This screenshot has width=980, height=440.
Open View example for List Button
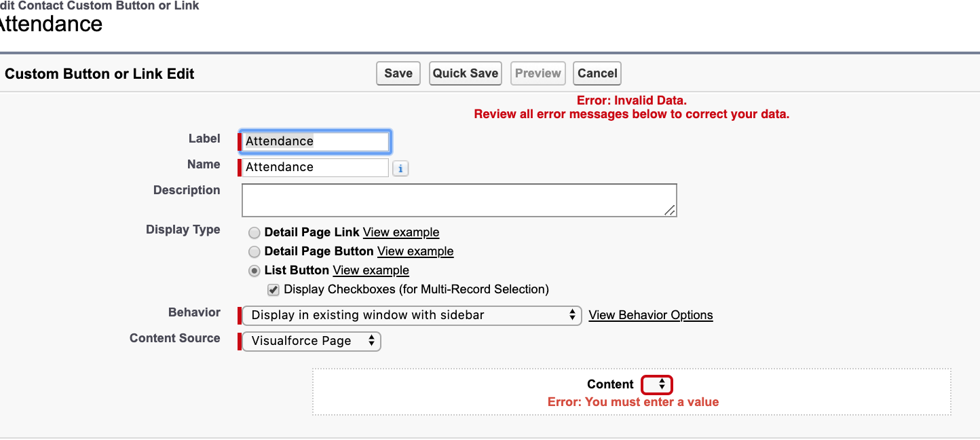[x=371, y=270]
